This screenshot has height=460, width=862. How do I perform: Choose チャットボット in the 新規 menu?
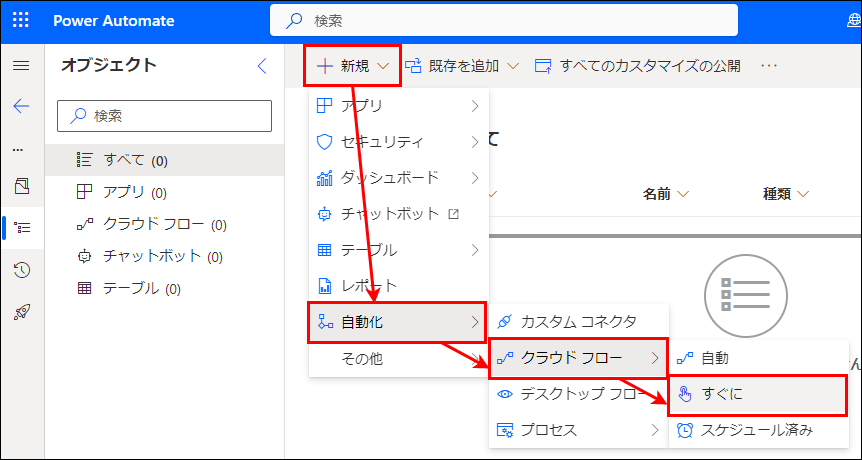(x=399, y=214)
